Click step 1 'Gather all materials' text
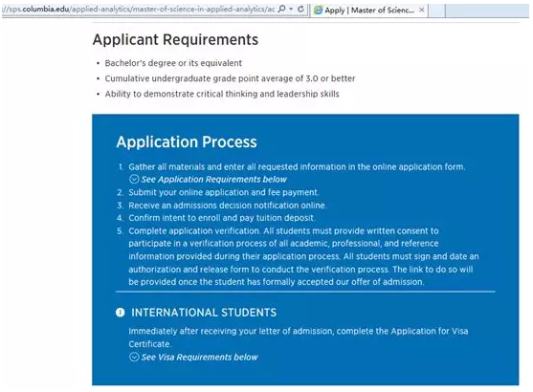533x392 pixels. 297,166
